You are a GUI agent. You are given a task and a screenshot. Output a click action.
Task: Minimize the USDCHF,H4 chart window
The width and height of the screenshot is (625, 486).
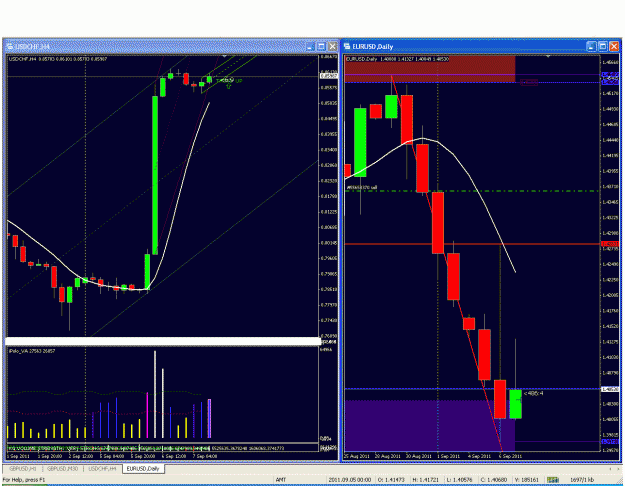click(310, 47)
